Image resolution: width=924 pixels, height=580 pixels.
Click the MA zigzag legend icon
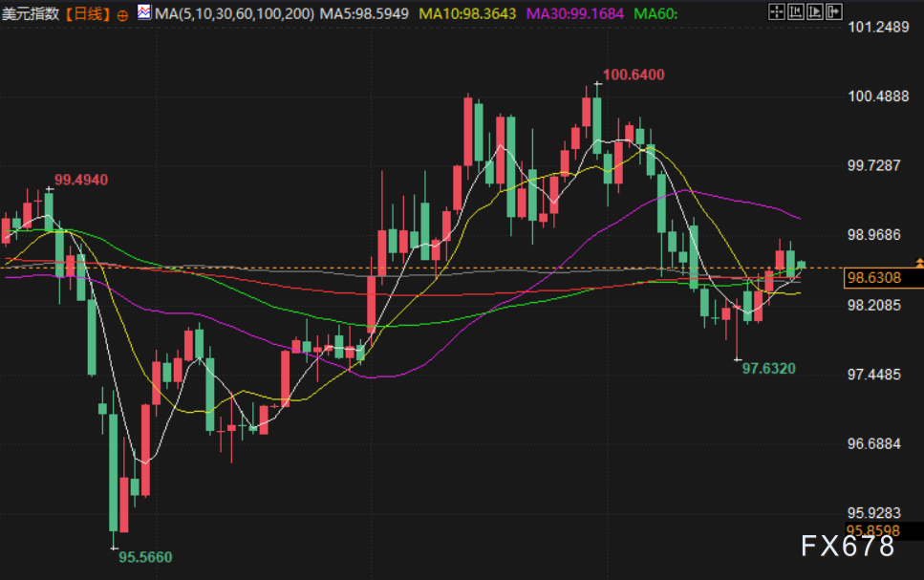coord(141,11)
